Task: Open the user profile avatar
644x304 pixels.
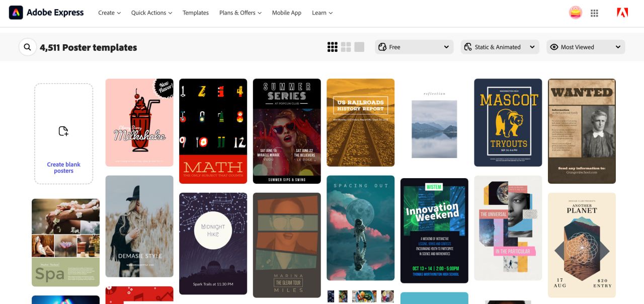Action: (576, 13)
